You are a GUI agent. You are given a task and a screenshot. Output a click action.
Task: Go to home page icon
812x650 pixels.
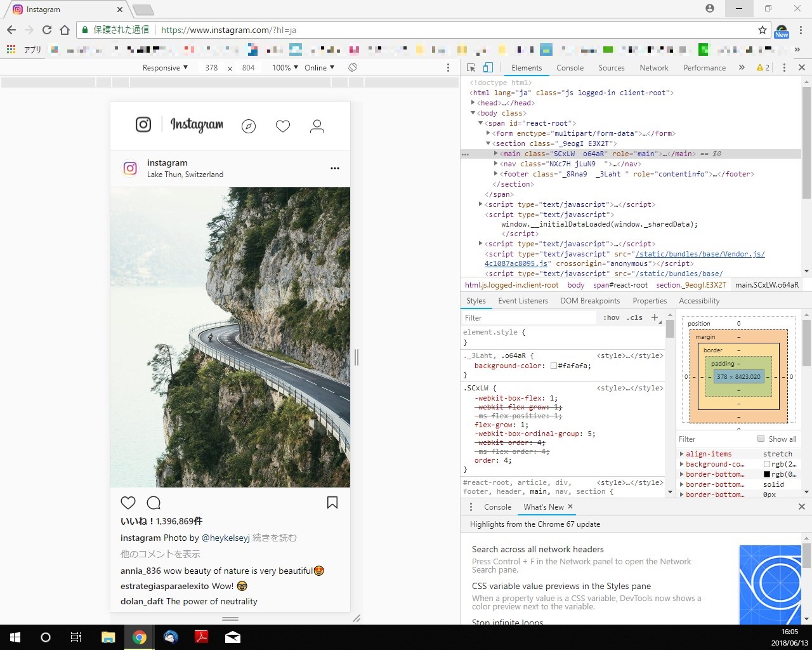tap(64, 30)
